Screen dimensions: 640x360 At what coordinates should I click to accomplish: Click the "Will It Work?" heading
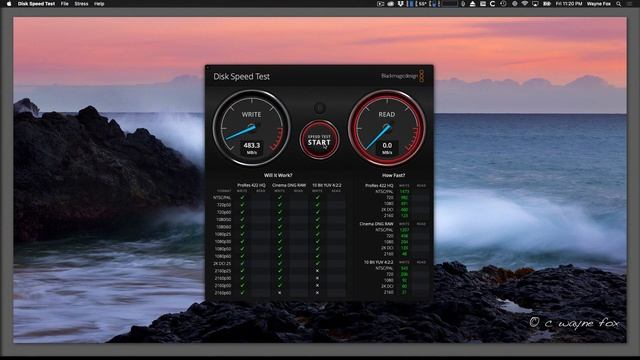278,175
